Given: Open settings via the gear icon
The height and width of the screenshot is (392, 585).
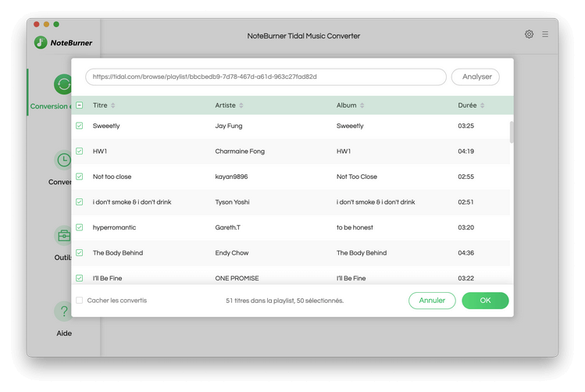Looking at the screenshot, I should coord(529,34).
